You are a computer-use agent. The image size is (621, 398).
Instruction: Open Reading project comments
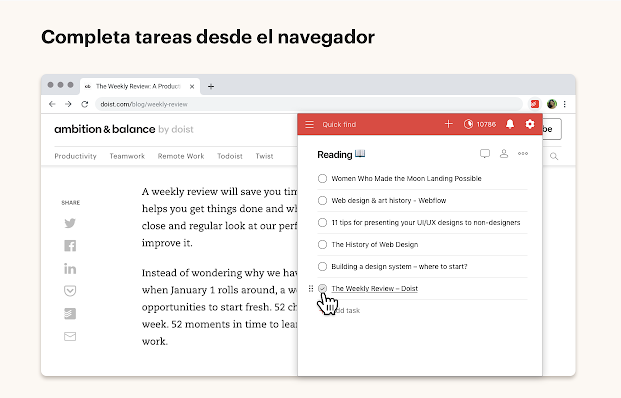coord(485,154)
